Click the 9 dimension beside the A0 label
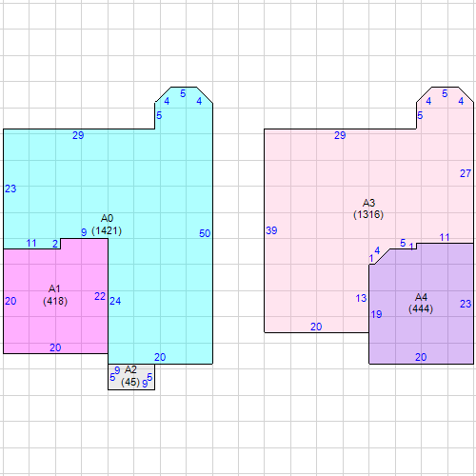 point(84,232)
